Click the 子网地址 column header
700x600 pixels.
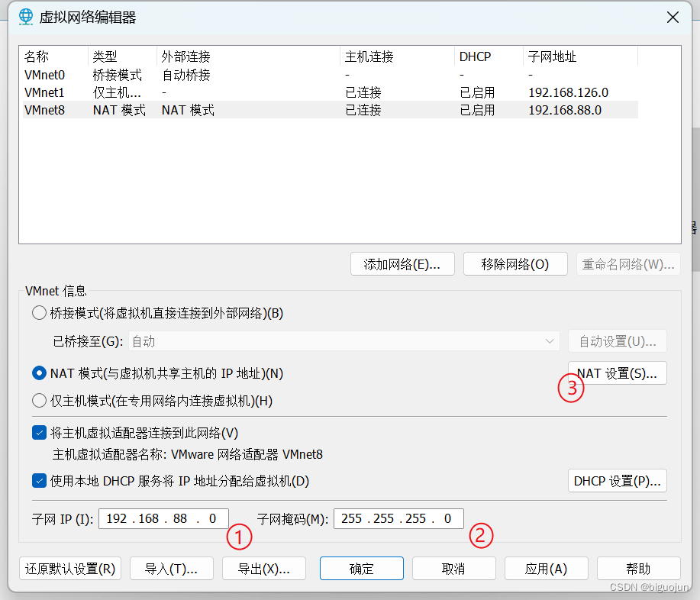(580, 56)
